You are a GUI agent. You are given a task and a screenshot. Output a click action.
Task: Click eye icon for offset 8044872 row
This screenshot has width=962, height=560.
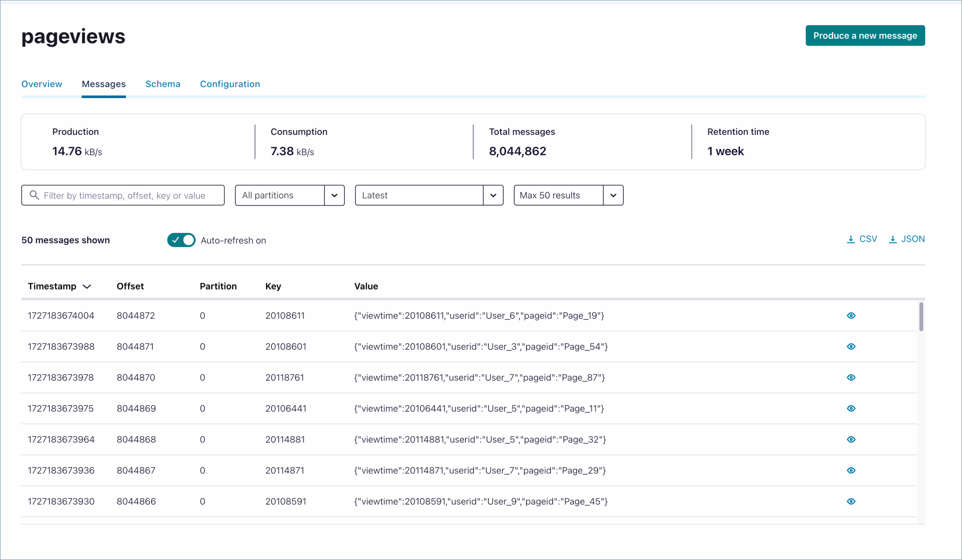(x=851, y=315)
